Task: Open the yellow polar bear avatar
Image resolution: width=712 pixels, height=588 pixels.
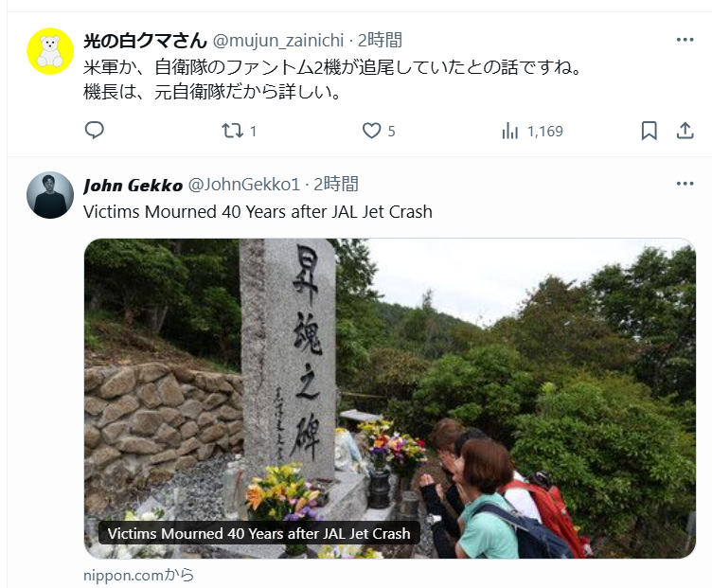Action: point(50,51)
